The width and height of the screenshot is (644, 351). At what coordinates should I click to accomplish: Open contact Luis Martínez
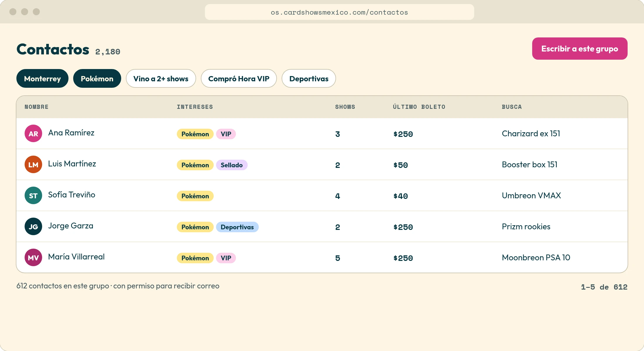point(72,164)
